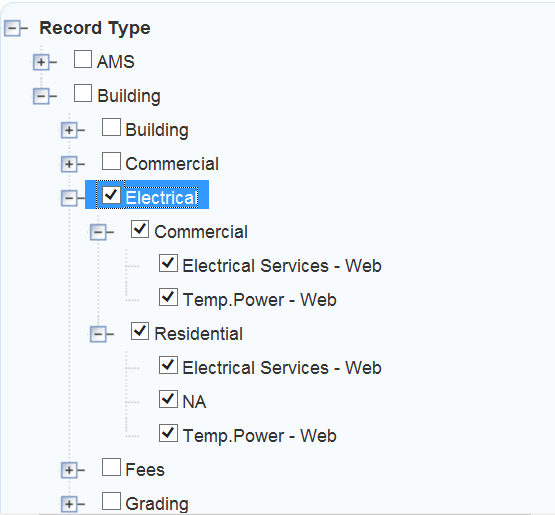Uncheck the Residential checkbox
Viewport: 555px width, 515px height.
[140, 331]
